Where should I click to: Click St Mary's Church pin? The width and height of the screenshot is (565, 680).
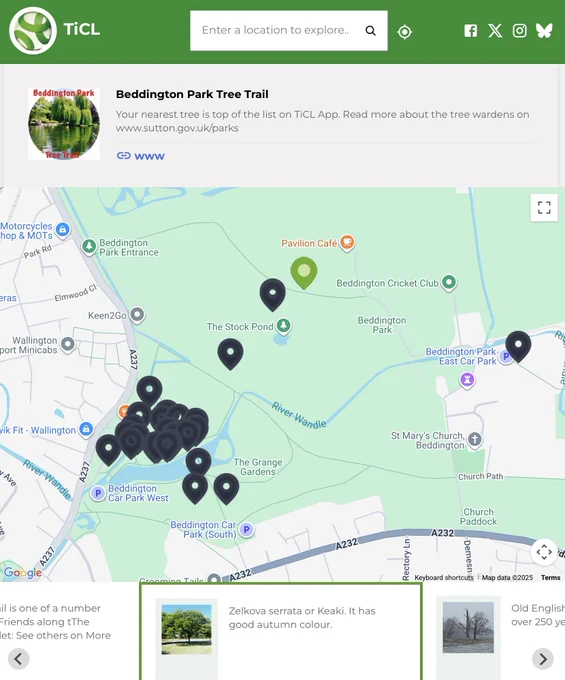[475, 439]
